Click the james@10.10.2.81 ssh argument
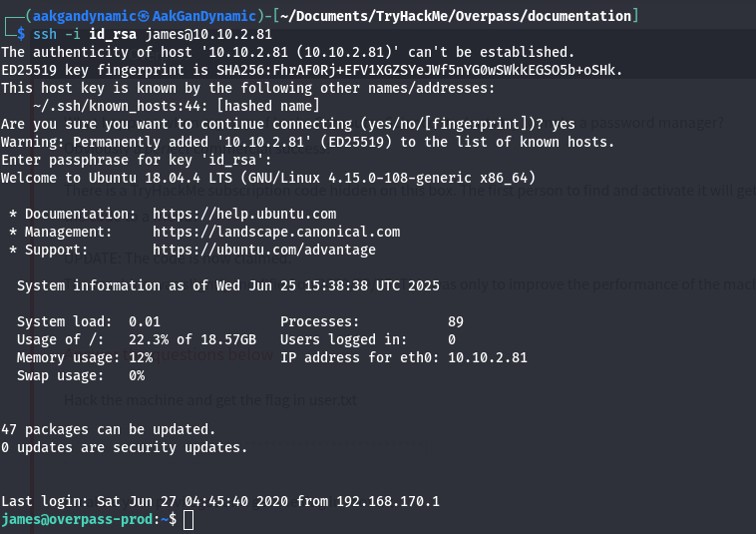The width and height of the screenshot is (756, 534). 208,34
